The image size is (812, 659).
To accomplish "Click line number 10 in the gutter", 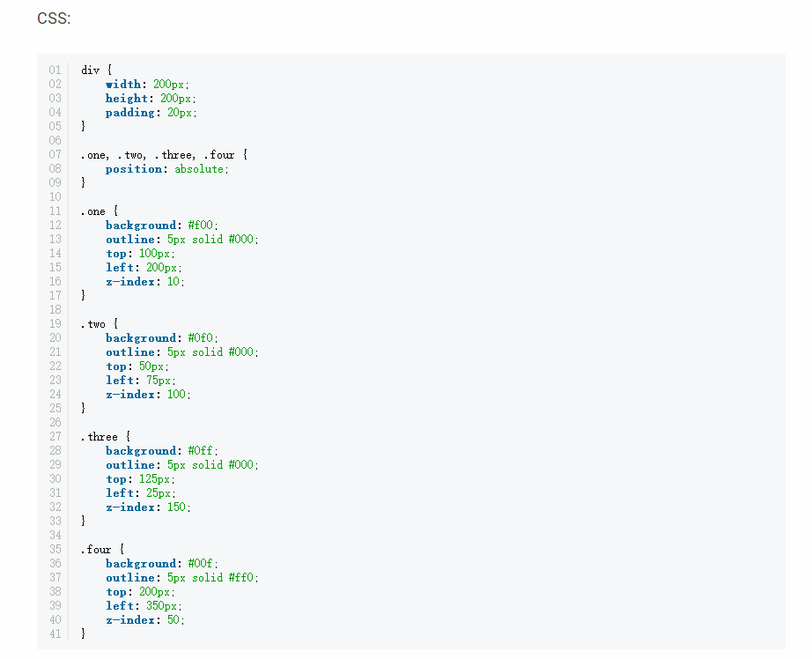I will coord(55,196).
